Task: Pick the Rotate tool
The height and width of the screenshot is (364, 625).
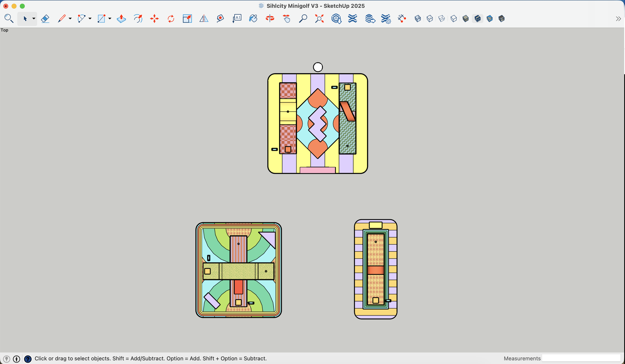Action: (171, 19)
